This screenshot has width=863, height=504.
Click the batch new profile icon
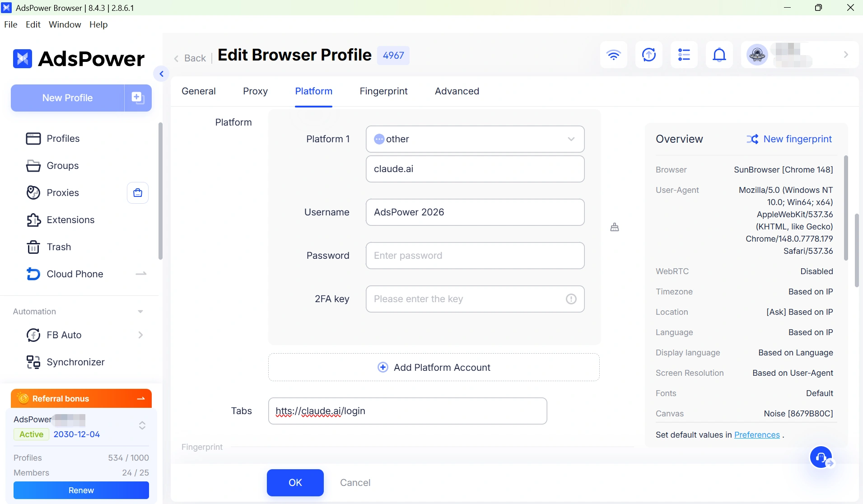(x=138, y=98)
